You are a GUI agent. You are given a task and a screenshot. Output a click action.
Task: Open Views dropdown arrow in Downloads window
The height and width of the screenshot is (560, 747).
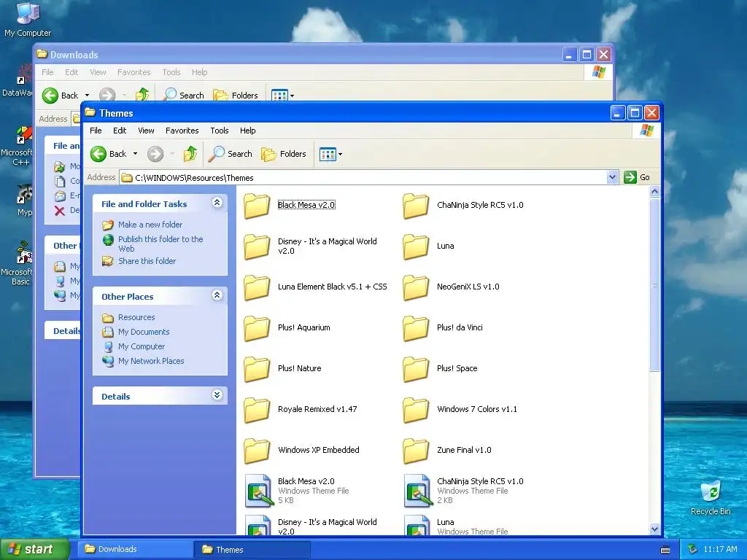292,96
